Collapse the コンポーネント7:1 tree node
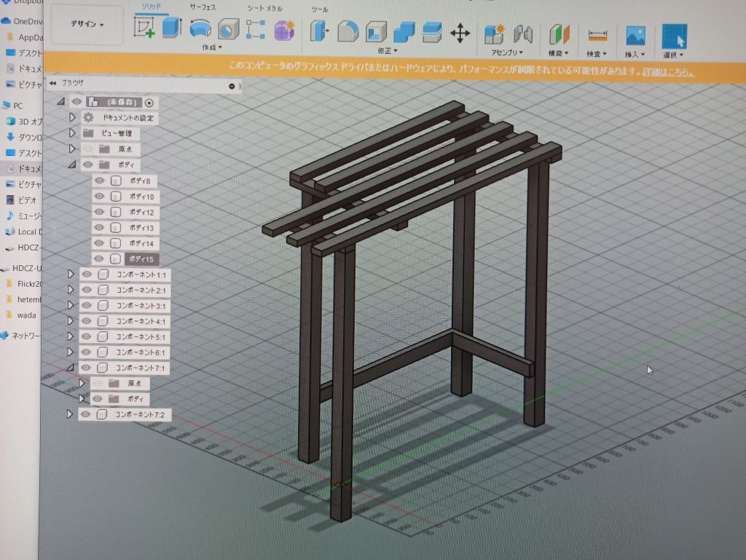Screen dimensions: 746x560 pyautogui.click(x=71, y=368)
